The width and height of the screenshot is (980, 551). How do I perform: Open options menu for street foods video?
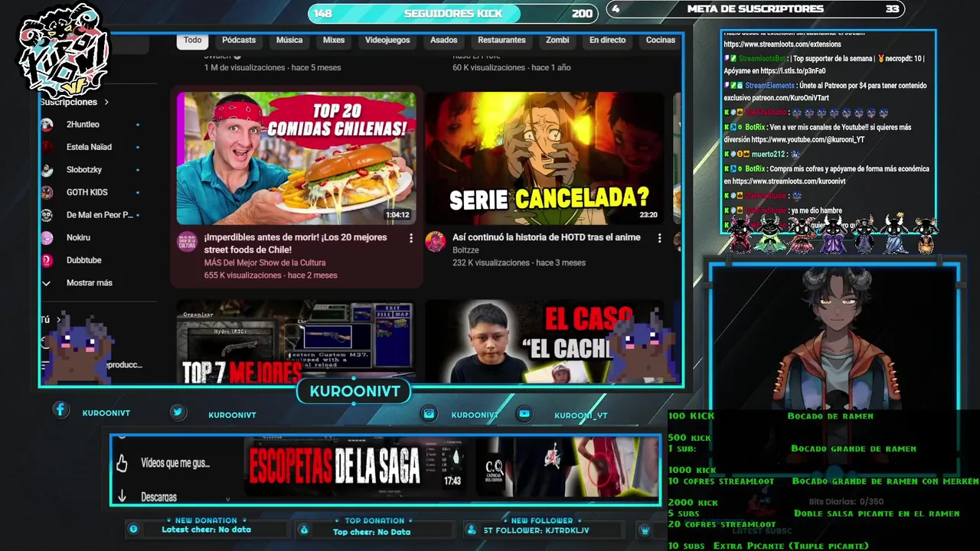411,239
